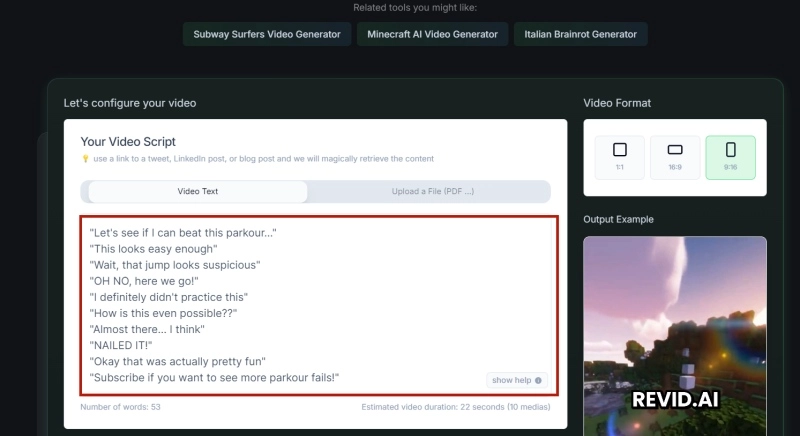Click the estimated video duration text

click(x=456, y=407)
